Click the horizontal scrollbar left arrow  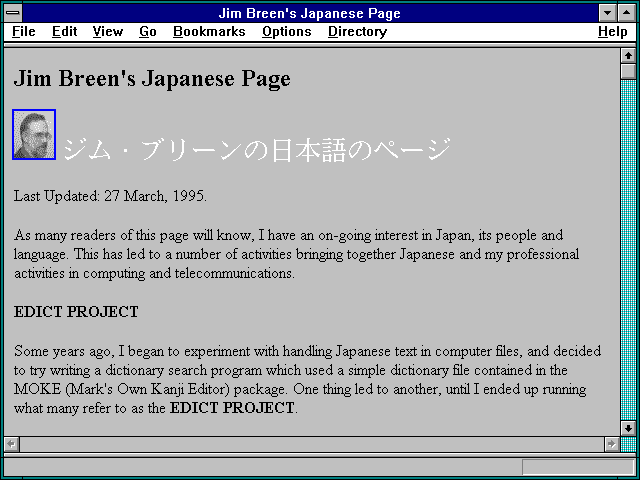point(11,444)
